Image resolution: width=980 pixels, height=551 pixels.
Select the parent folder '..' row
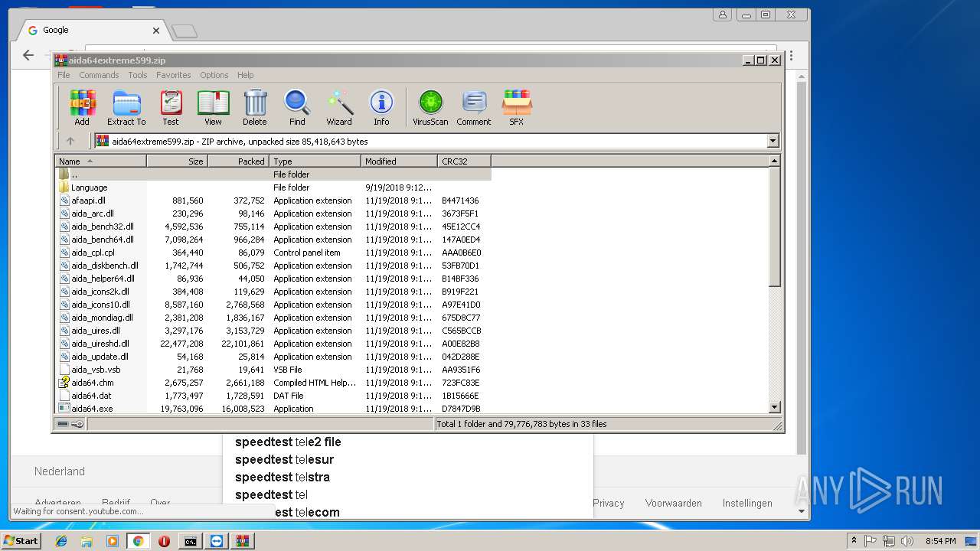point(274,174)
